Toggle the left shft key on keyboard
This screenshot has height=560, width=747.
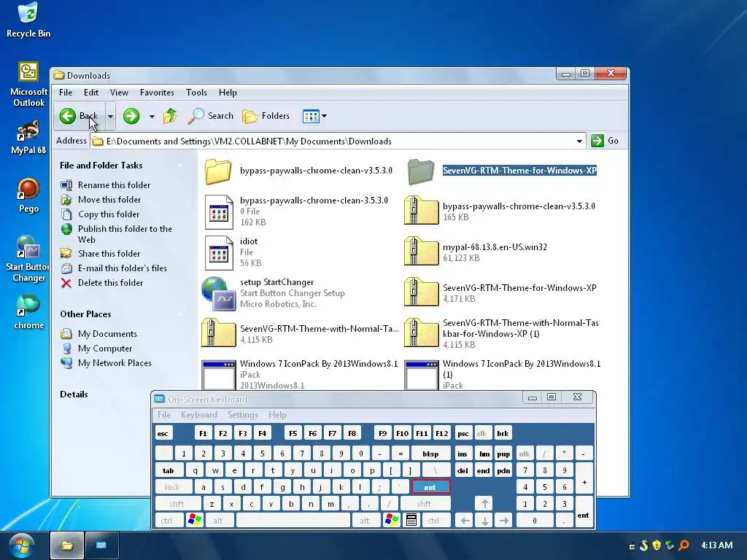(178, 504)
